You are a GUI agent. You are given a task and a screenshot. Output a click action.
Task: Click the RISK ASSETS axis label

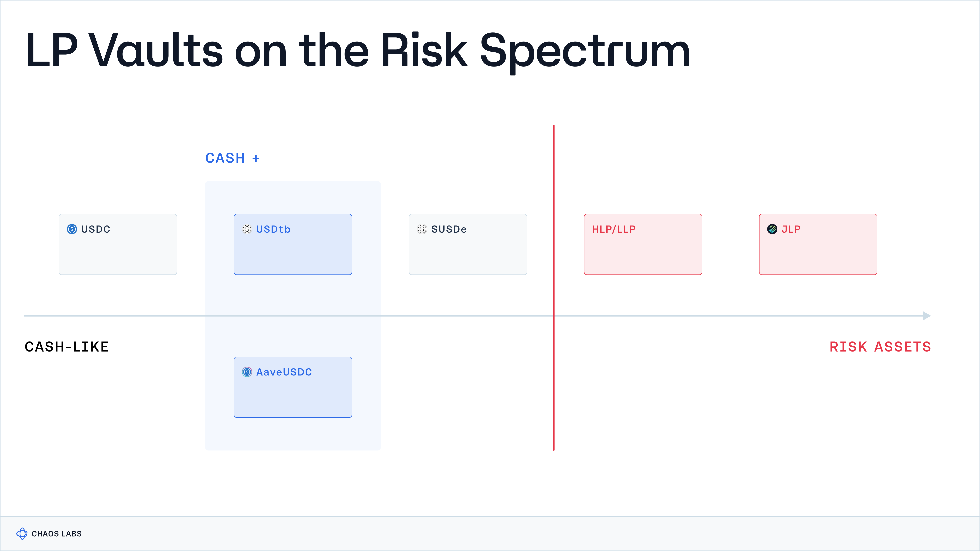point(880,347)
